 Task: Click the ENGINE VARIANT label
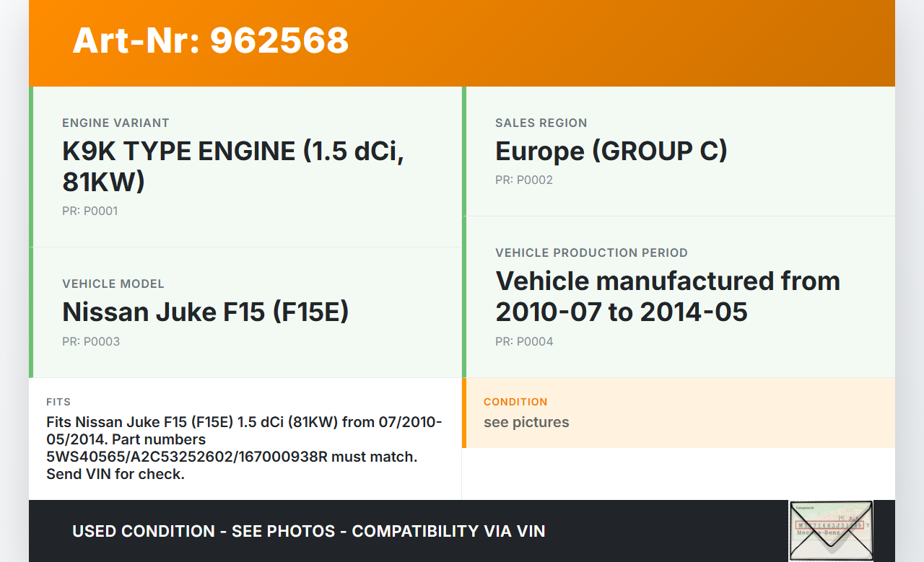click(115, 123)
